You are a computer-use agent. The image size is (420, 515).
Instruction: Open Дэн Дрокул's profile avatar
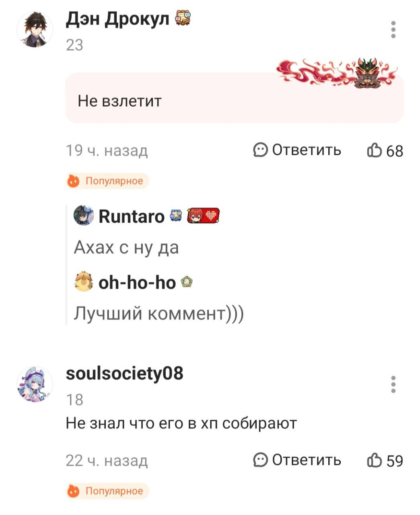pos(35,30)
